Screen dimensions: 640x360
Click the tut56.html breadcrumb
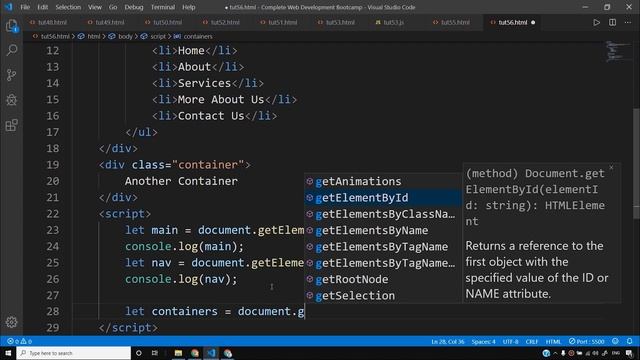(x=51, y=36)
